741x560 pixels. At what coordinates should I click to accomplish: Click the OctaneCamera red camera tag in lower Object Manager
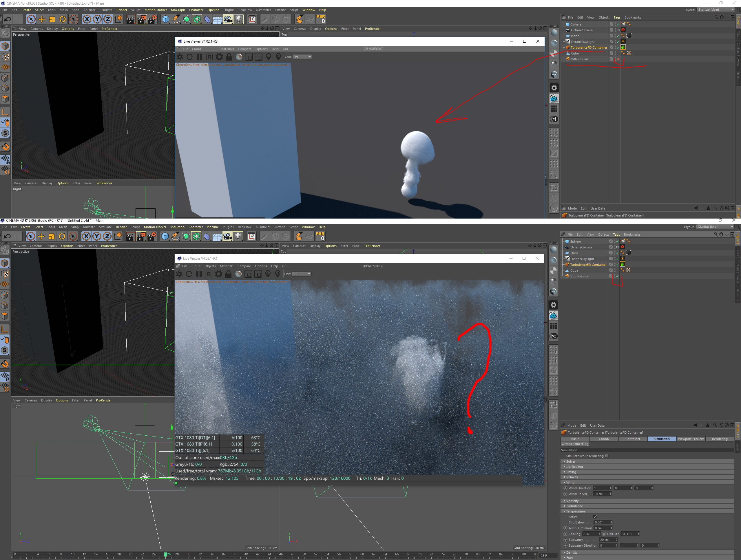(x=623, y=247)
